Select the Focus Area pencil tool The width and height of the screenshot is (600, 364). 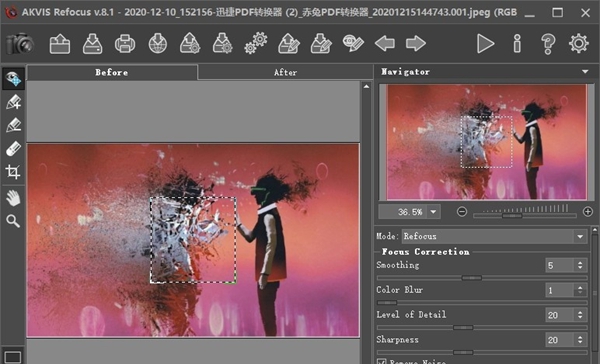[x=13, y=102]
